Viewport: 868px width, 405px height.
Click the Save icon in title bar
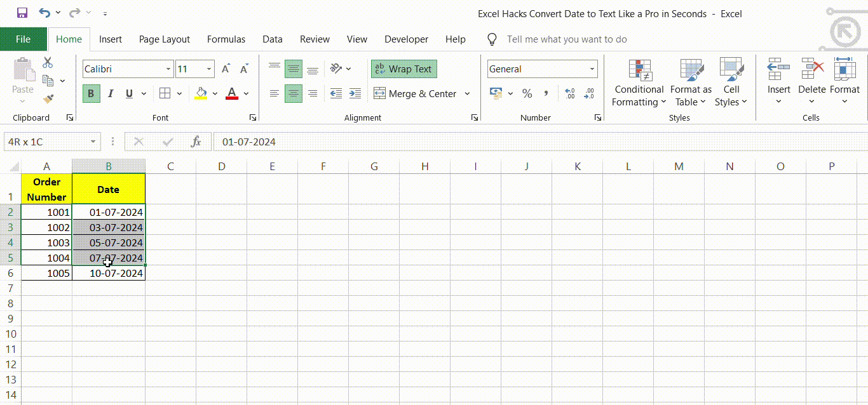pos(22,13)
